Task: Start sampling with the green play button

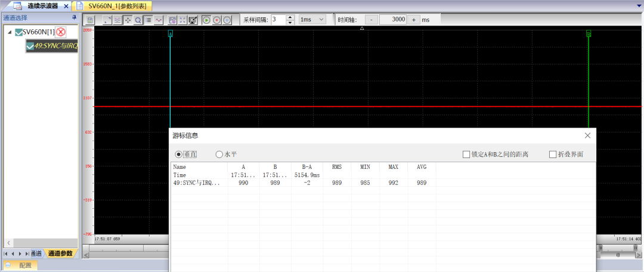Action: [x=206, y=20]
